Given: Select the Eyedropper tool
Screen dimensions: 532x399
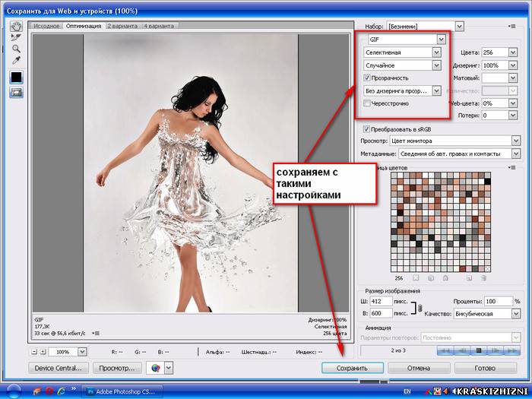Looking at the screenshot, I should [16, 60].
